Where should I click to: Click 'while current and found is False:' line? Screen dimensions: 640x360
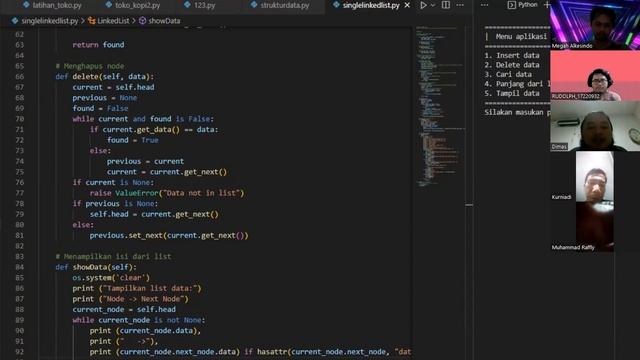pyautogui.click(x=143, y=119)
